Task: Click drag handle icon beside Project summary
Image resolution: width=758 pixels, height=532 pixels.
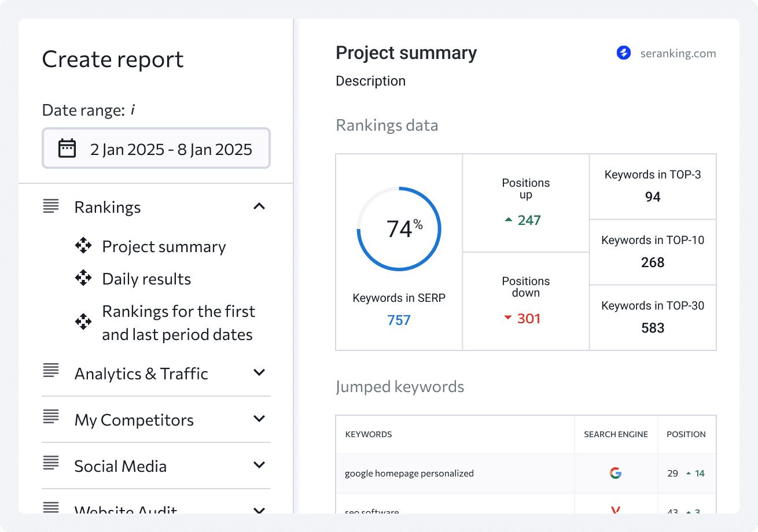Action: click(83, 246)
